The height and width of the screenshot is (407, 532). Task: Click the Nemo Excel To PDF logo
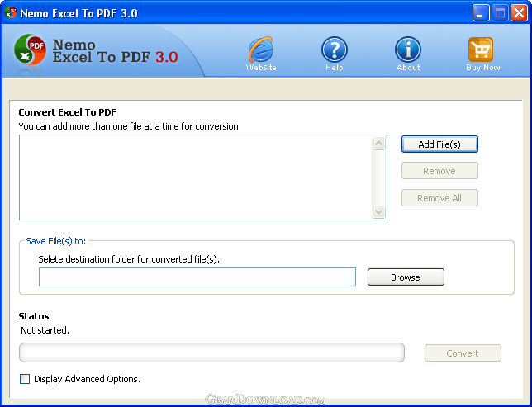(x=30, y=50)
